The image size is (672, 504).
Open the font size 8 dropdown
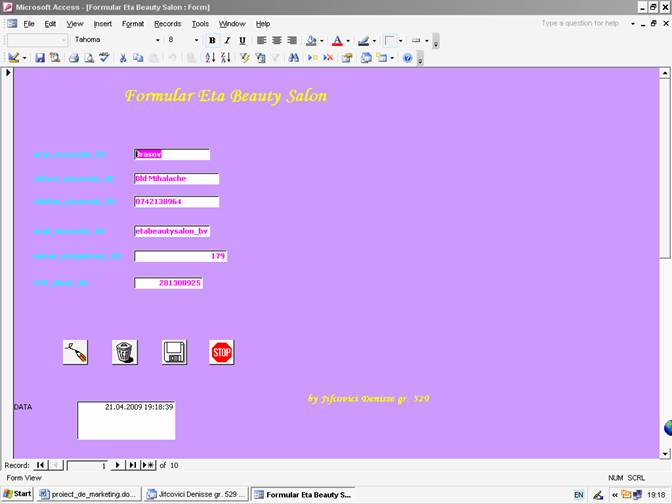pos(196,40)
